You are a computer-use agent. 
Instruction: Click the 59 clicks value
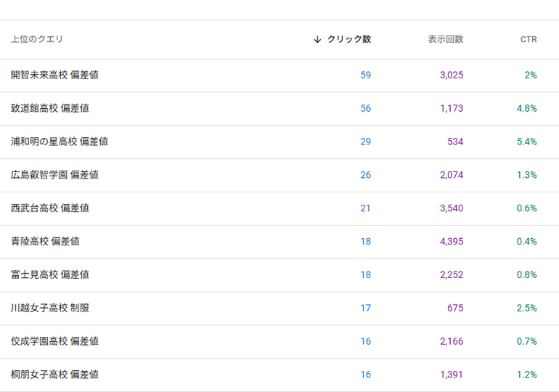tap(365, 75)
